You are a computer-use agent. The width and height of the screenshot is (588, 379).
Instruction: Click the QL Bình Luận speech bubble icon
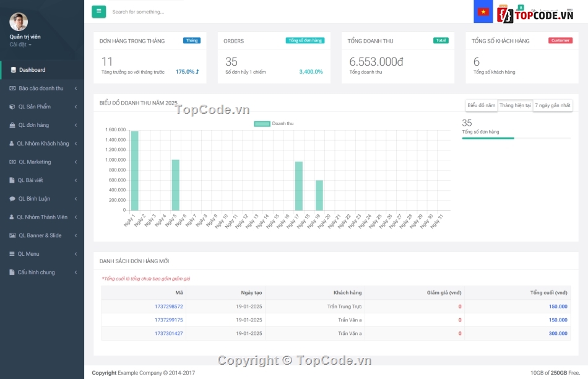(12, 199)
